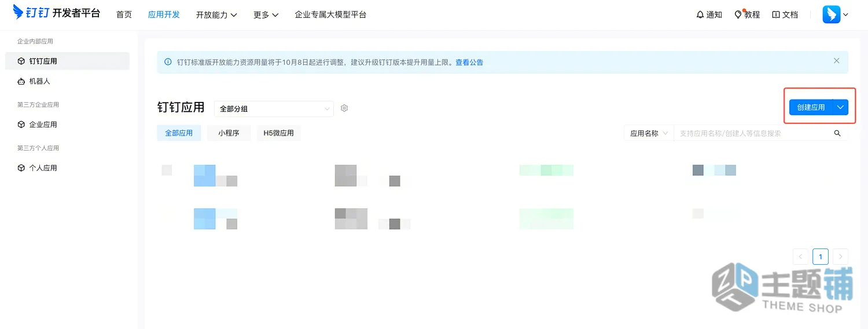Open the 查看公告 link
Screen dimensions: 868x329
[469, 62]
